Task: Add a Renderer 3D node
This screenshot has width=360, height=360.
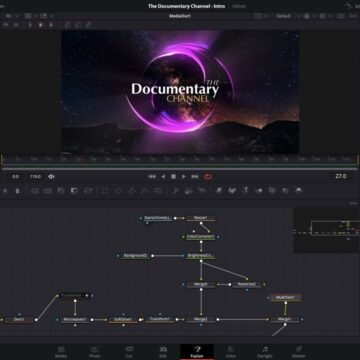Action: click(x=299, y=190)
